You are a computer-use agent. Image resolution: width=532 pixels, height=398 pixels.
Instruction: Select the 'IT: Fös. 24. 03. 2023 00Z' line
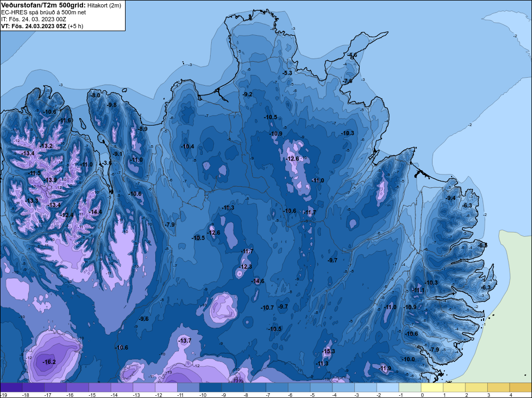coord(34,19)
